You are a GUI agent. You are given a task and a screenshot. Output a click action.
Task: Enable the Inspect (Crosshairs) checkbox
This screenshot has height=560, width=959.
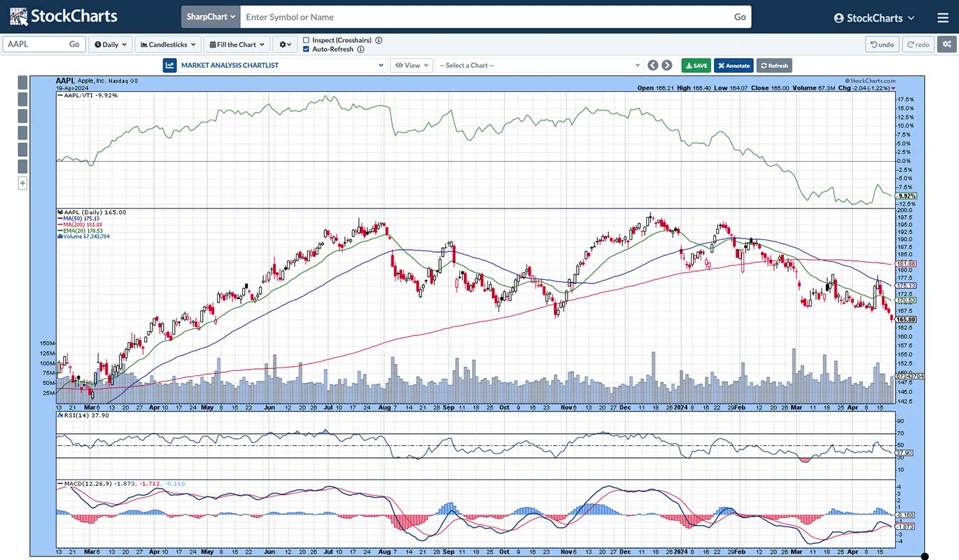pos(306,41)
